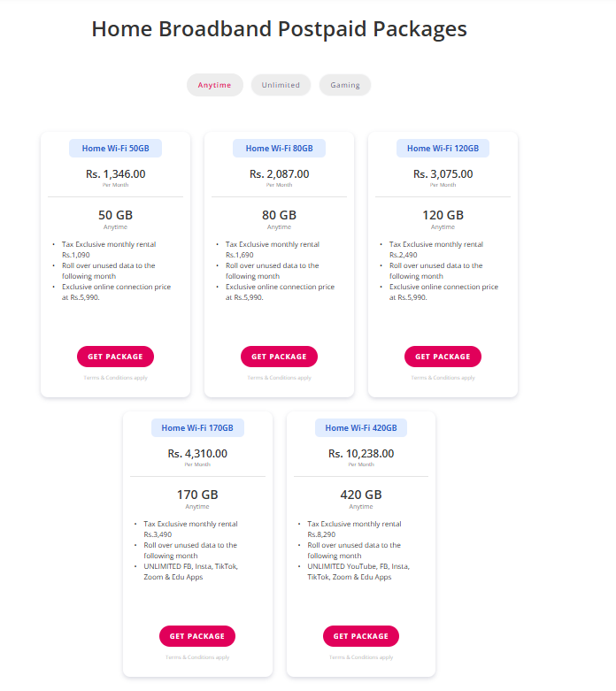Click the Home Wi-Fi 50GB title badge
Image resolution: width=616 pixels, height=691 pixels.
point(116,149)
